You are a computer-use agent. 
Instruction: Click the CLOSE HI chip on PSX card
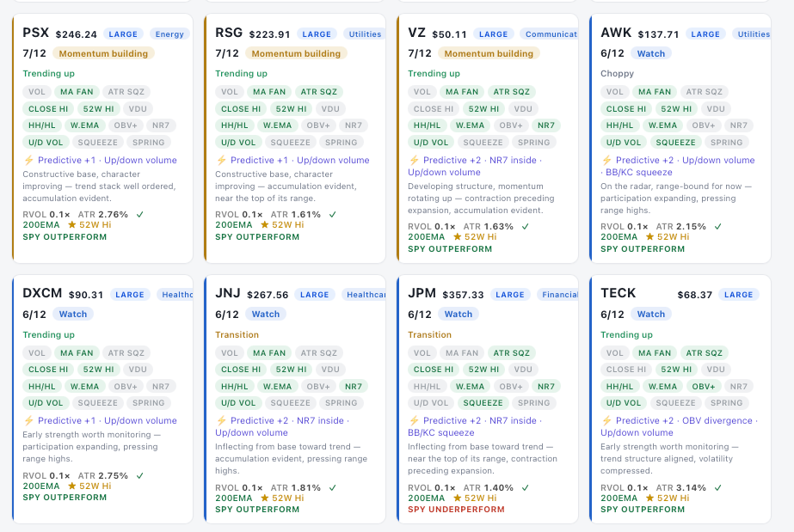pos(48,109)
